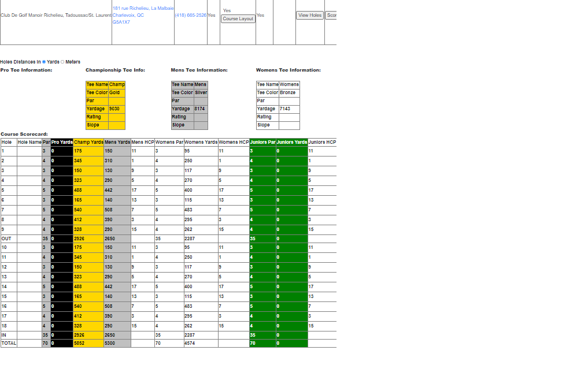Click the Course Scorecard heading

[x=24, y=134]
